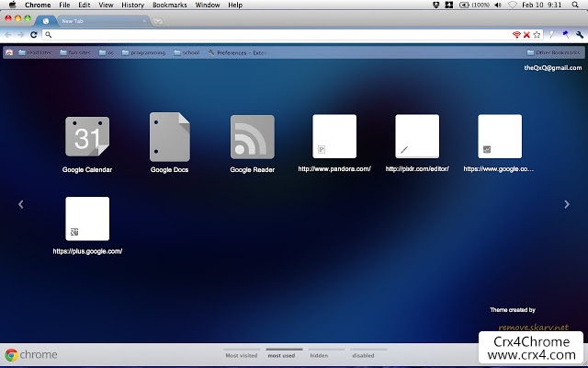Click the blue pin extension icon
The image size is (588, 368).
pyautogui.click(x=566, y=35)
